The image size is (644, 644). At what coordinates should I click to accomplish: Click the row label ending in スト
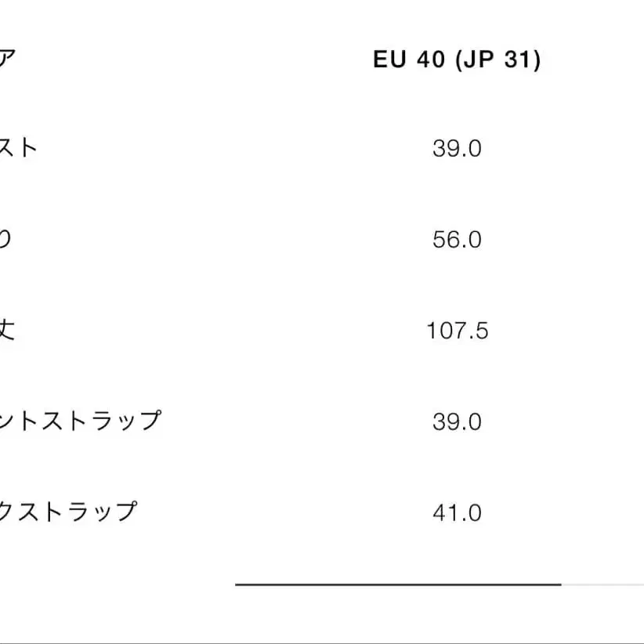click(x=18, y=147)
